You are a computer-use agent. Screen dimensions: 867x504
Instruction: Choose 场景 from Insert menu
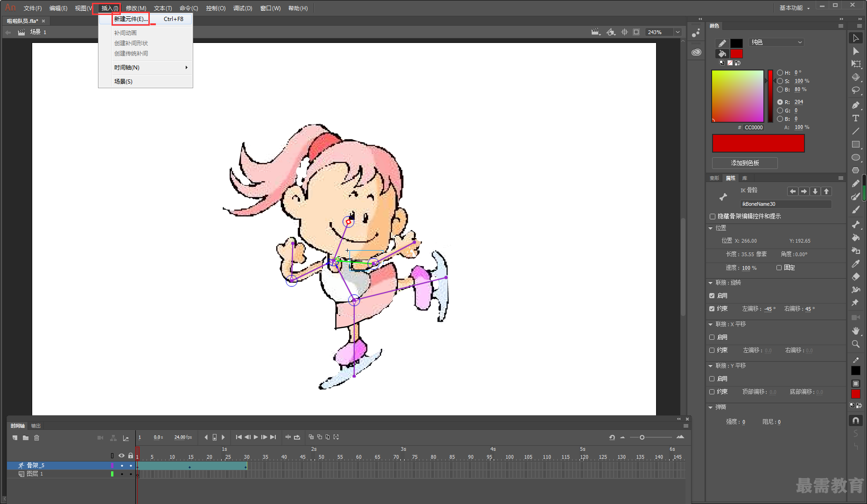[x=146, y=82]
